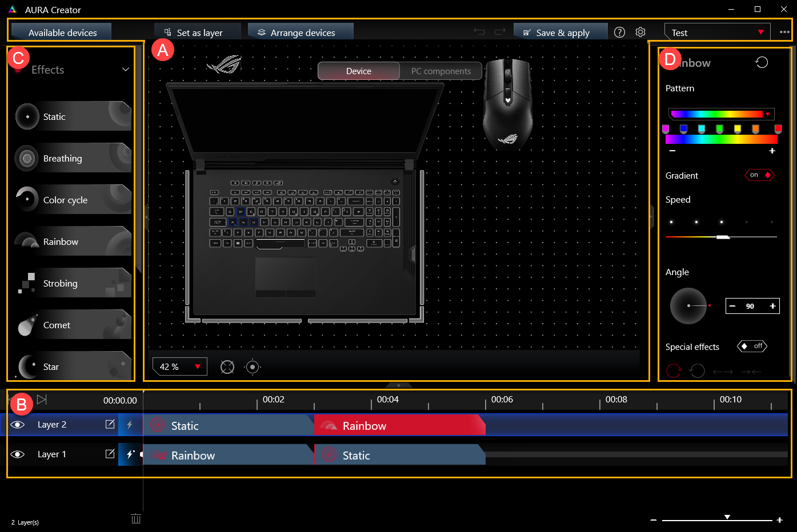Click the redo arrow icon
Screen dimensions: 797x532
pos(500,32)
